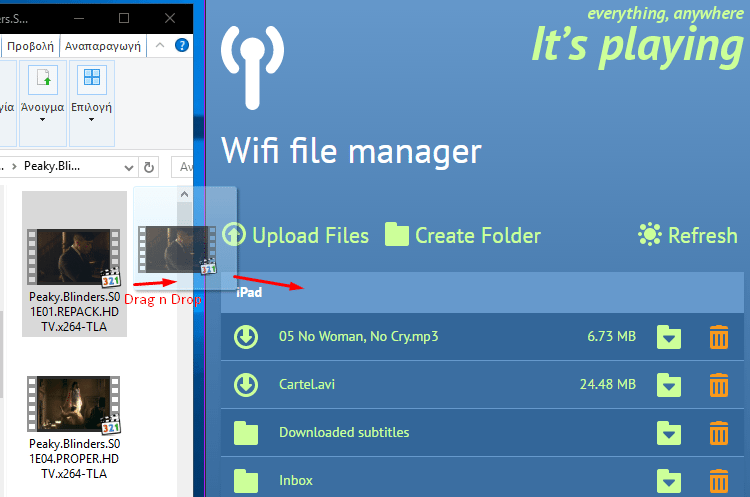Expand the Explorer address history dropdown
The width and height of the screenshot is (750, 497).
point(128,167)
